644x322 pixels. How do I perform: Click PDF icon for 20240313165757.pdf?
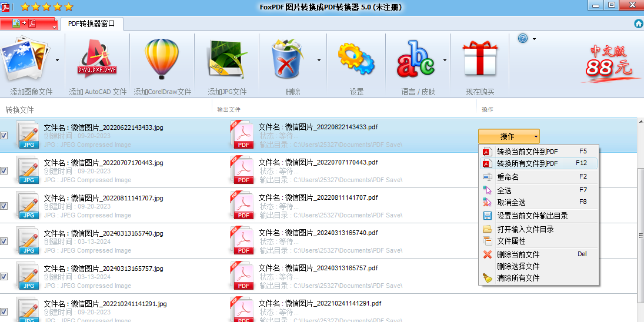click(x=242, y=276)
